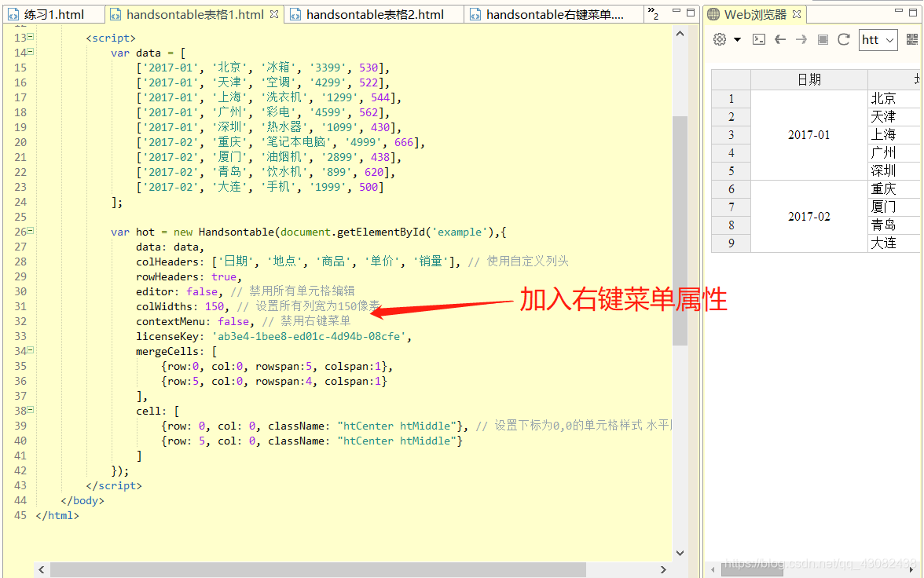924x578 pixels.
Task: Go forward in the Web browser
Action: 801,39
